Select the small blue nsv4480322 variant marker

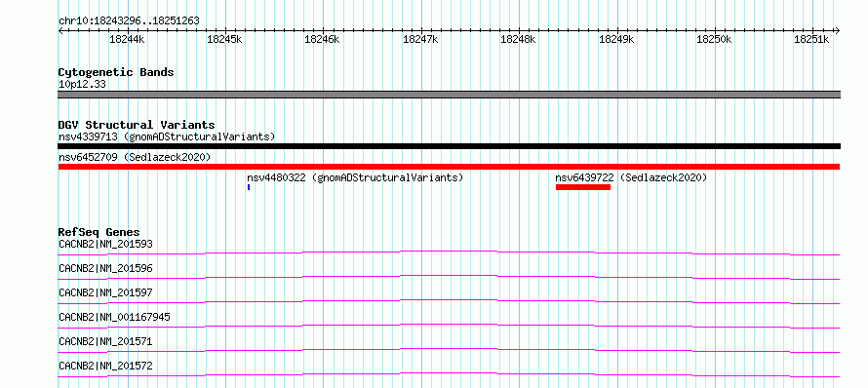pyautogui.click(x=249, y=187)
